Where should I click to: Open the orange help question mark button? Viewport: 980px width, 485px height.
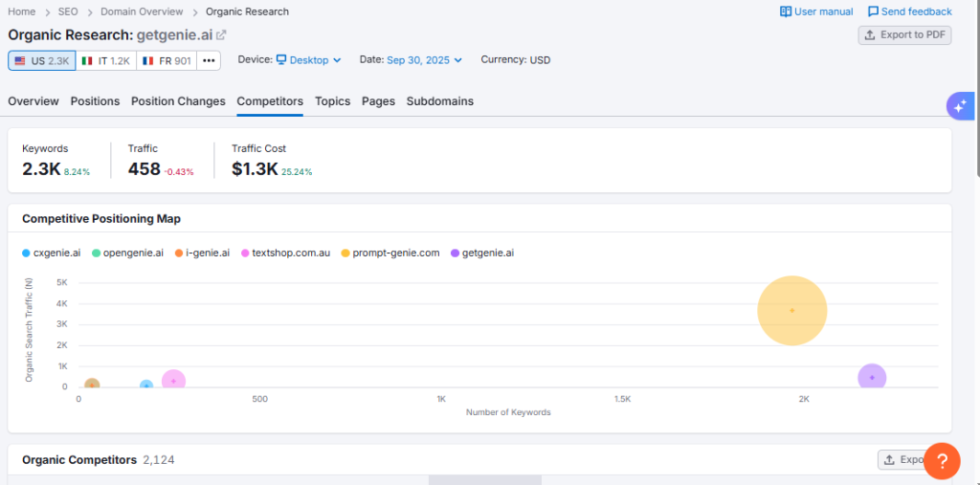[942, 461]
